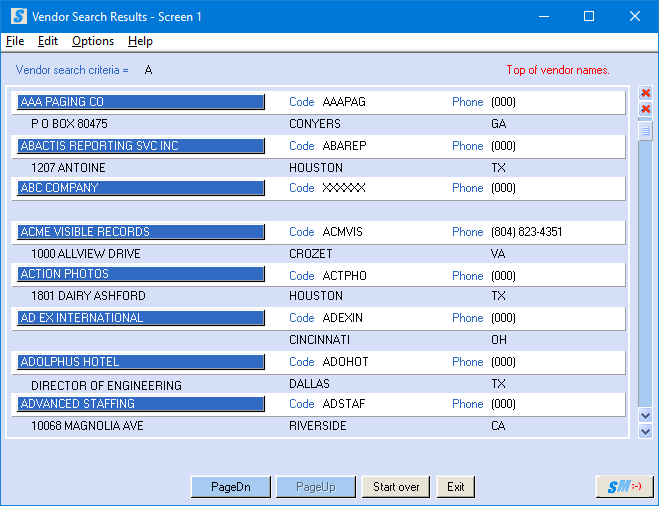659x506 pixels.
Task: Click city DALLAS
Action: click(x=309, y=384)
